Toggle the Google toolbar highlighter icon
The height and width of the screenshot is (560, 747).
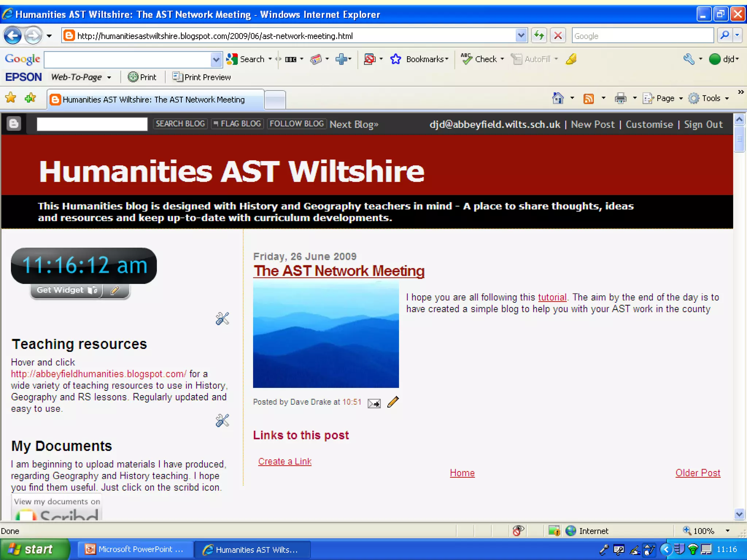571,59
